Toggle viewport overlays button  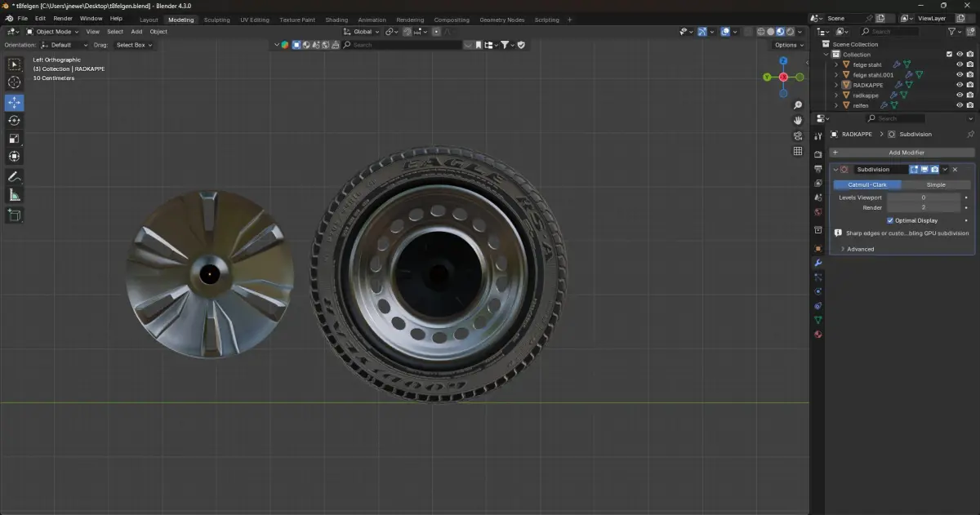pyautogui.click(x=725, y=32)
